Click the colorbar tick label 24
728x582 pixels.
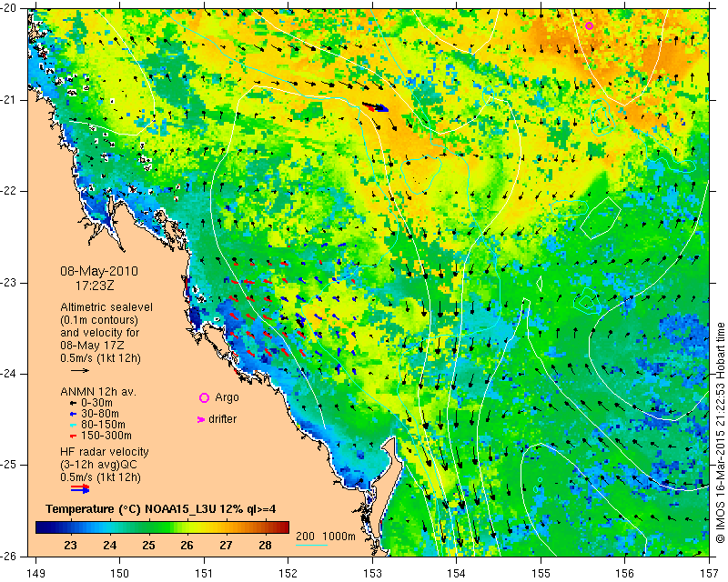[x=110, y=546]
